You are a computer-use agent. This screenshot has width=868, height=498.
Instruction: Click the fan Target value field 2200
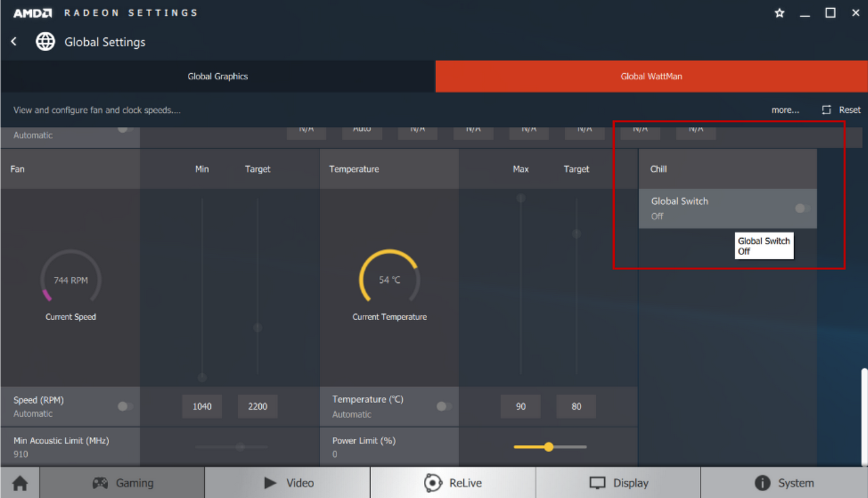tap(258, 406)
